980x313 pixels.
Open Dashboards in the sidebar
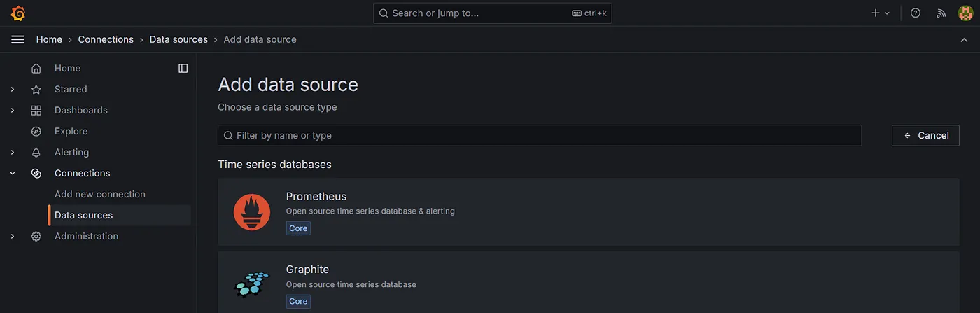pyautogui.click(x=81, y=111)
